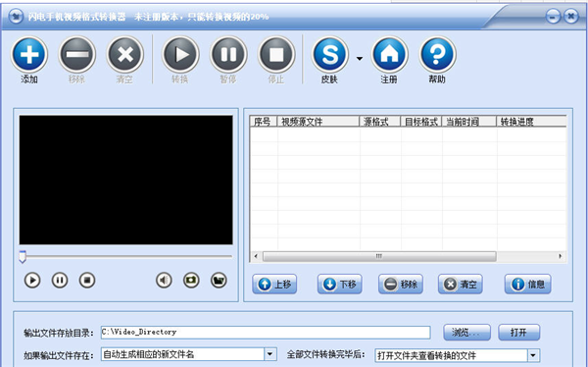Click the file list horizontal scrollbar thumb
This screenshot has width=588, height=367.
point(379,256)
